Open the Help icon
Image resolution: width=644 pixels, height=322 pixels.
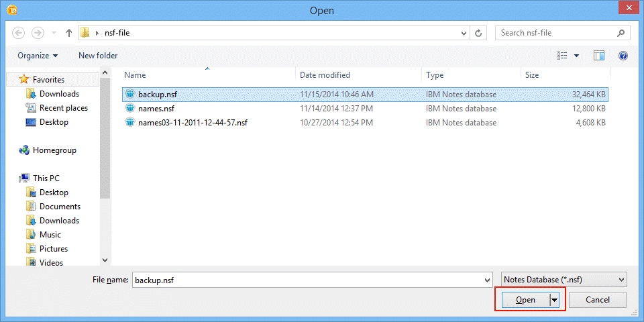(623, 56)
